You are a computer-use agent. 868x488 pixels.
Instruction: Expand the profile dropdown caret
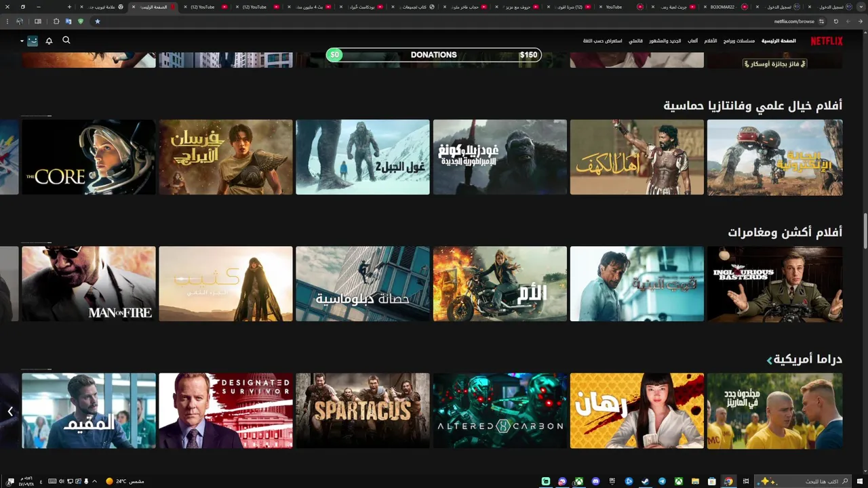pos(22,41)
